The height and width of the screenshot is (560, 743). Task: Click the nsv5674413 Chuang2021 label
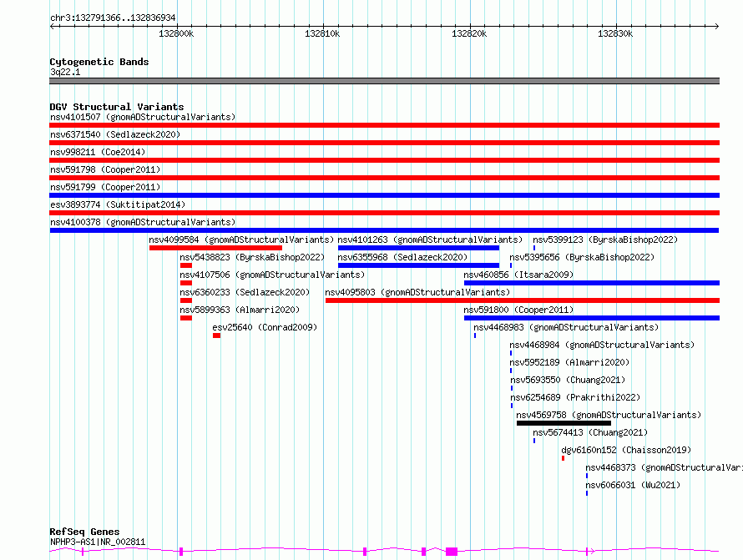point(590,432)
